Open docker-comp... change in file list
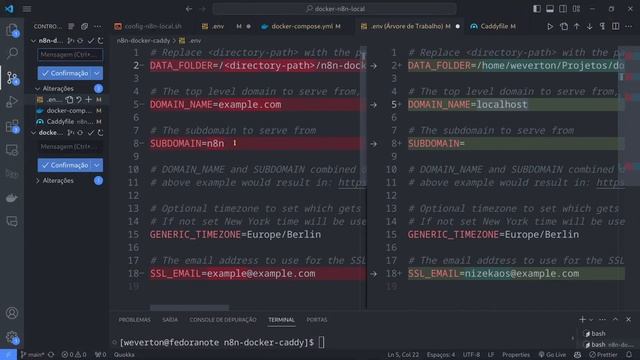This screenshot has height=360, width=640. click(x=68, y=111)
